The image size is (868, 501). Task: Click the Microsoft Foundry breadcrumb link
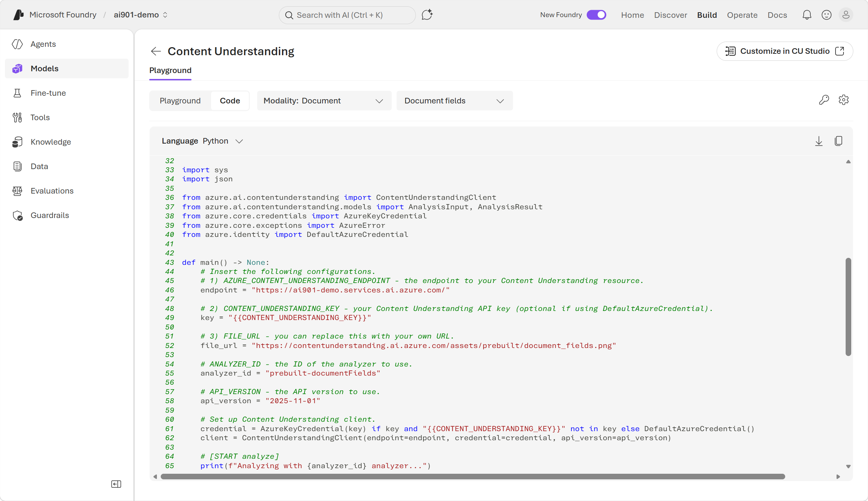tap(63, 15)
